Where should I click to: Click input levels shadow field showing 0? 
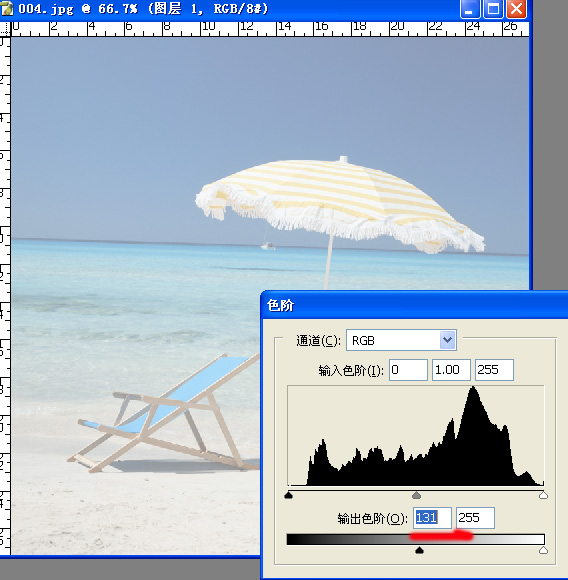pos(408,370)
